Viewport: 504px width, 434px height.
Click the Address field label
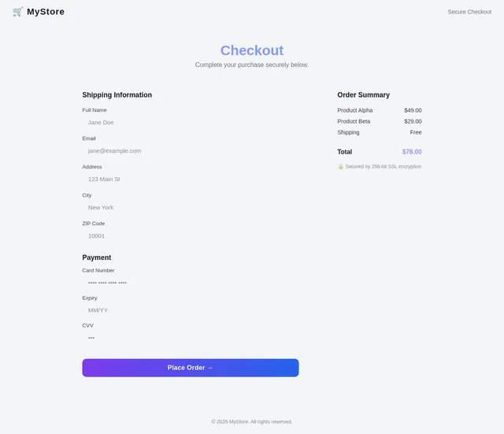(x=91, y=167)
